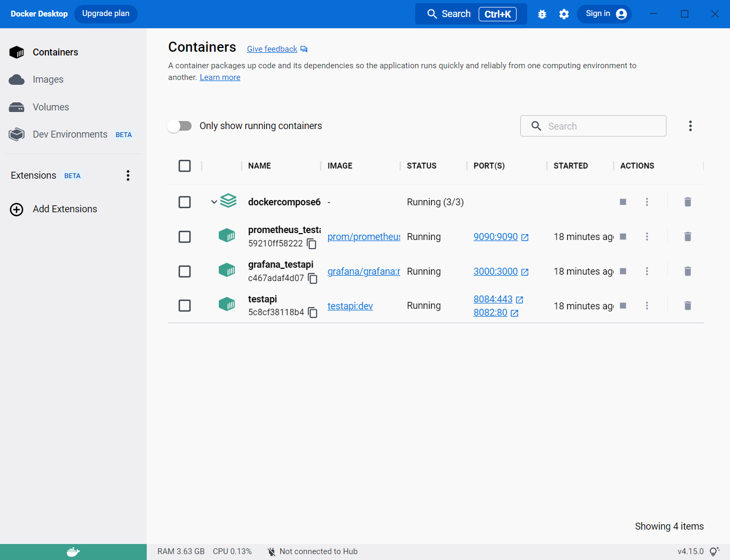Toggle Only show running containers
This screenshot has height=560, width=730.
(x=180, y=126)
